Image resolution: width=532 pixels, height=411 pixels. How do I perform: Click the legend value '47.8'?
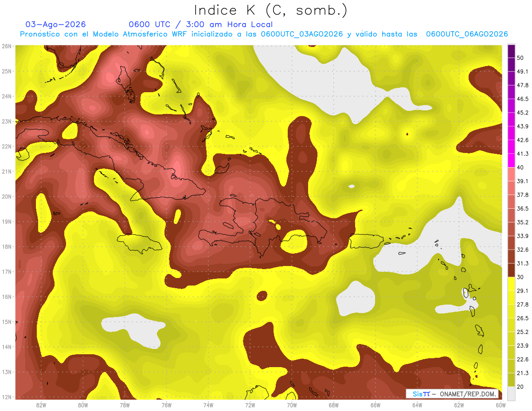tap(523, 85)
